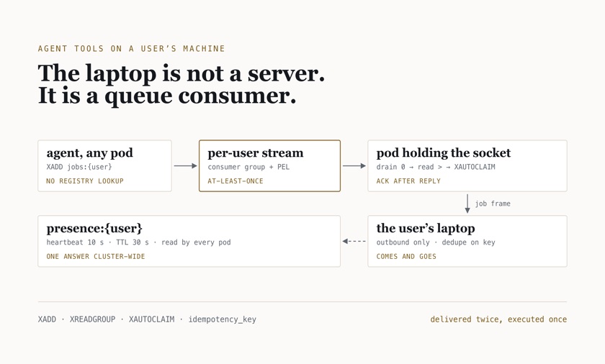Image resolution: width=605 pixels, height=364 pixels.
Task: Click 'outbound only · dedupe on key' text
Action: (x=436, y=242)
